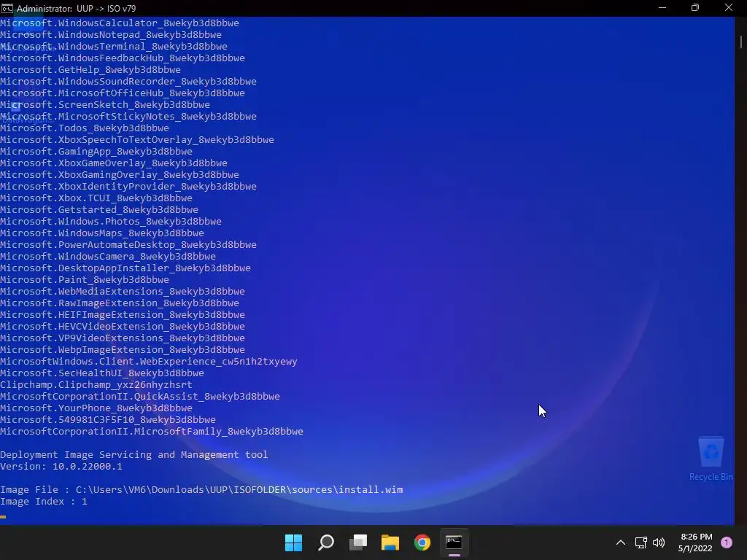
Task: Click the 'Image File' install.wim path line
Action: (201, 489)
